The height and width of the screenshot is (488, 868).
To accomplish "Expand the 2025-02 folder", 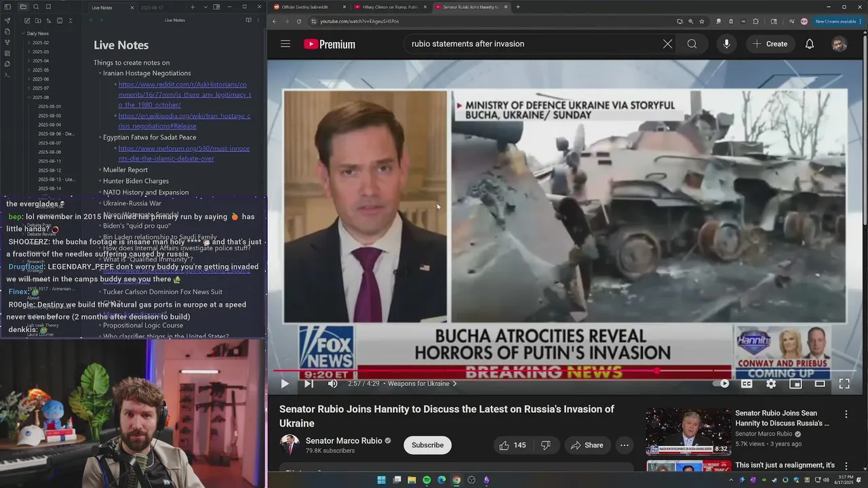I will click(41, 43).
